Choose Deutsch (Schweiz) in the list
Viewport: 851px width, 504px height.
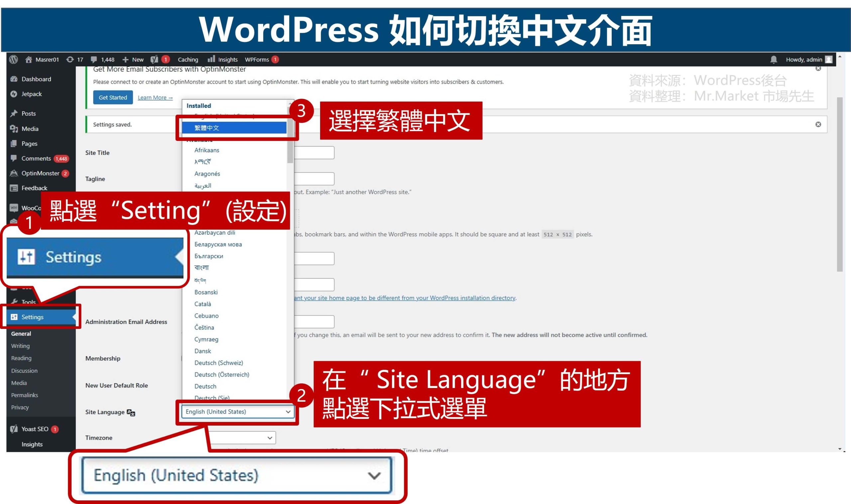tap(218, 363)
